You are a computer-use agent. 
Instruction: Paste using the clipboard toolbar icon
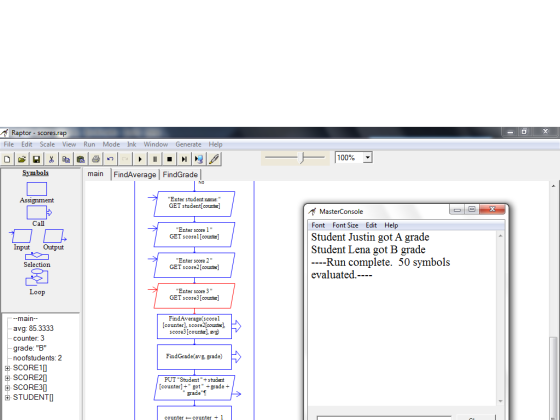point(81,159)
